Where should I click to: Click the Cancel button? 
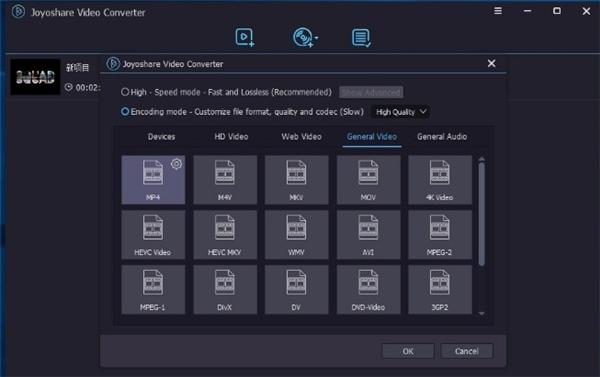click(x=466, y=351)
